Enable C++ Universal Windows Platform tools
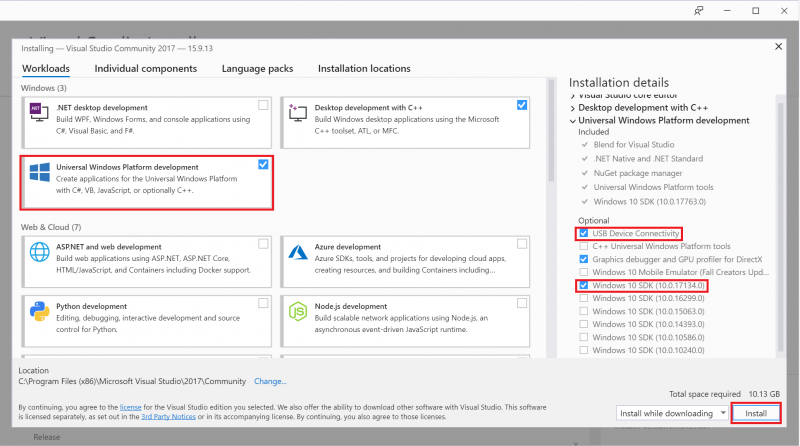Viewport: 800px width, 446px height. tap(584, 246)
